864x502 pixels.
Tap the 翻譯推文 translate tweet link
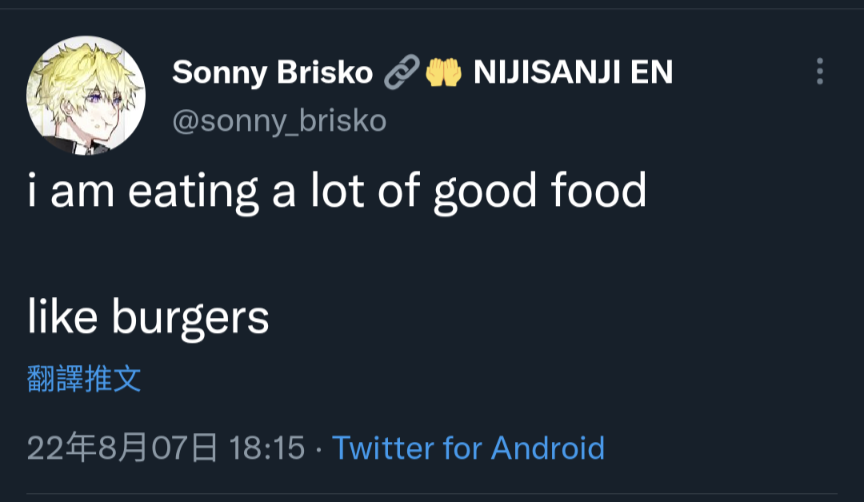[x=84, y=379]
